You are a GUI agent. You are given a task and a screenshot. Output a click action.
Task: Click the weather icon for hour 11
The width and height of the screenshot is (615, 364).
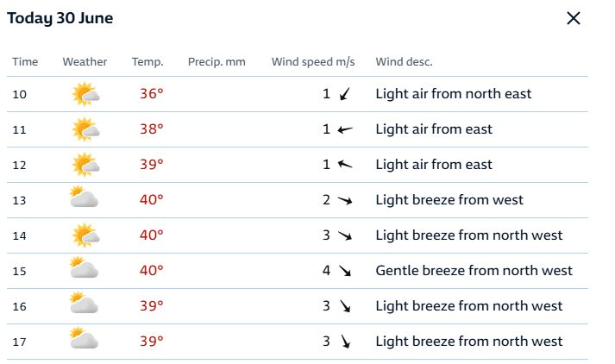[85, 129]
